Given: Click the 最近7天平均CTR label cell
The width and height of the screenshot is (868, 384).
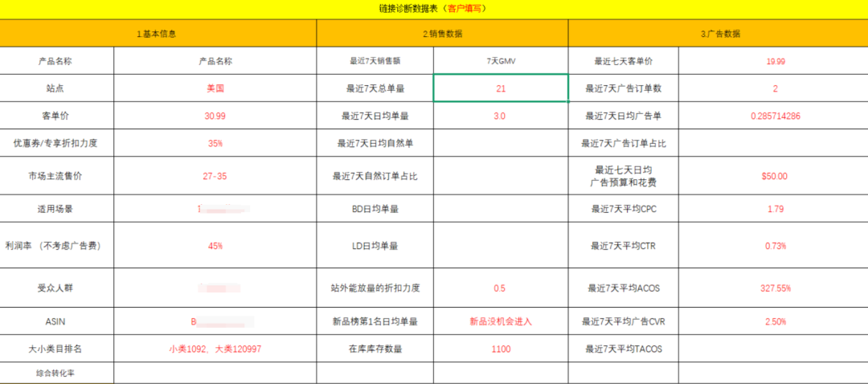Looking at the screenshot, I should click(624, 246).
